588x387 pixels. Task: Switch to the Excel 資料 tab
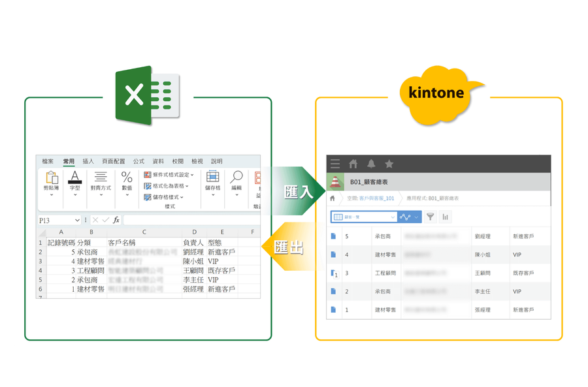[x=158, y=161]
